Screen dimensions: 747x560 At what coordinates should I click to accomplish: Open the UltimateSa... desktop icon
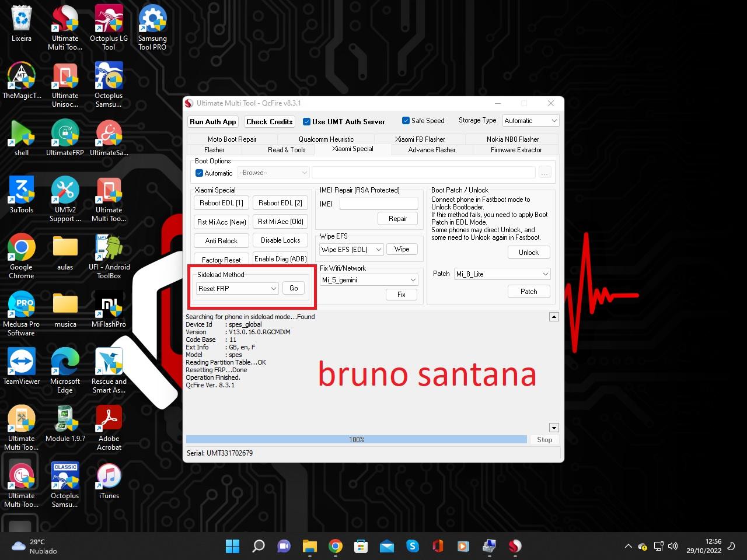109,138
